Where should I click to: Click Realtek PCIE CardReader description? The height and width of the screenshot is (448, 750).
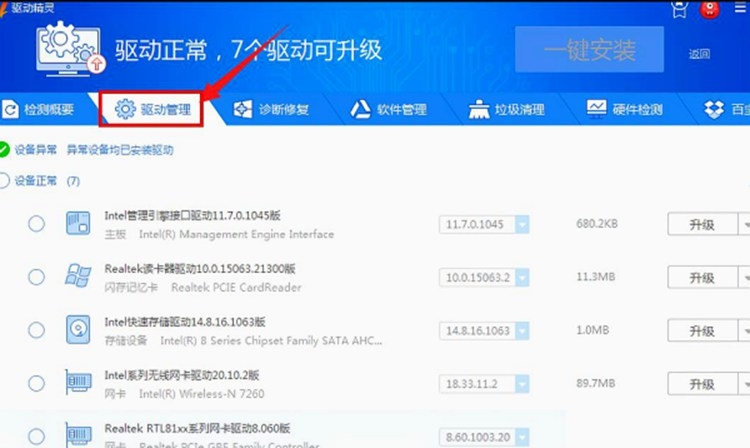pos(236,287)
